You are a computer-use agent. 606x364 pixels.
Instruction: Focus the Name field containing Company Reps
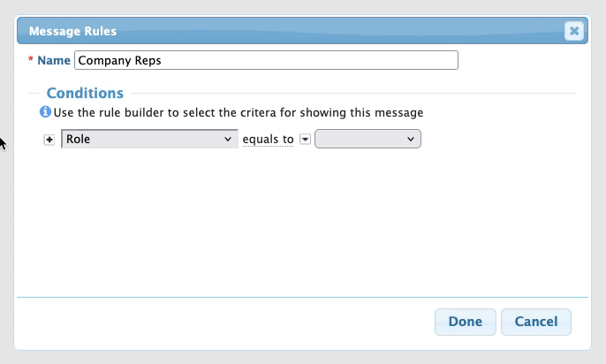(x=266, y=60)
